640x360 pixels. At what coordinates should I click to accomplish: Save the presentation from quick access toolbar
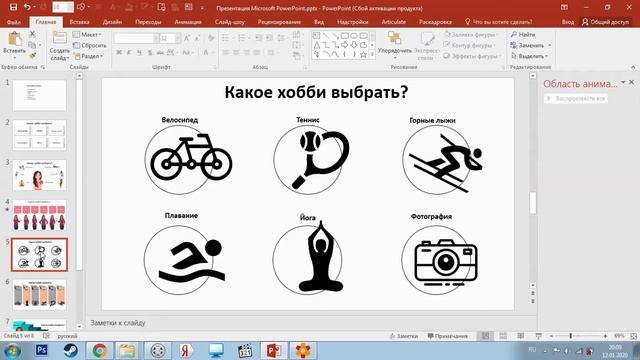pos(13,7)
